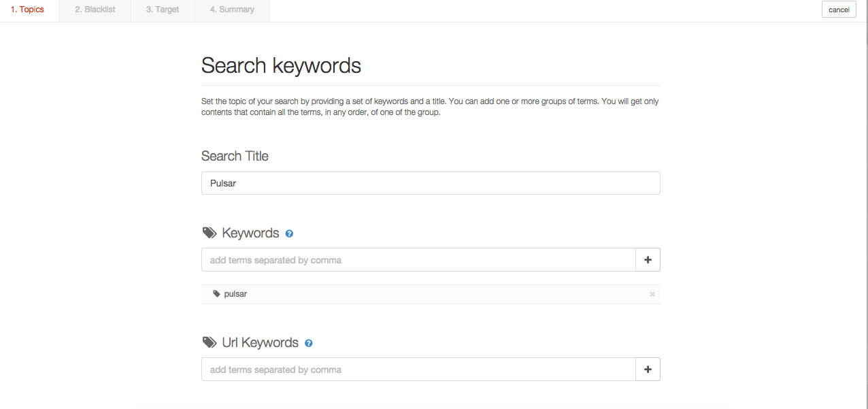Click the Search Title label

pyautogui.click(x=235, y=156)
